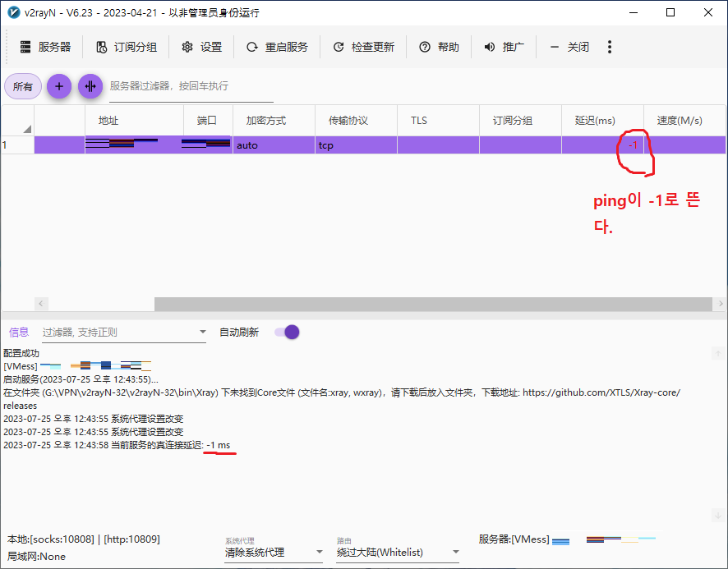
Task: Sort by the 地址 address column
Action: [134, 121]
